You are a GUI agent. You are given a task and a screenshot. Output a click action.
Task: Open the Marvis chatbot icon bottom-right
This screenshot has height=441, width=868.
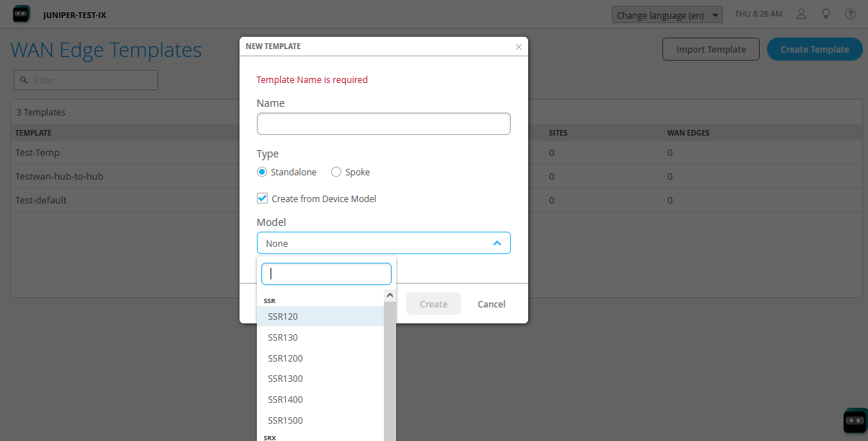click(854, 420)
